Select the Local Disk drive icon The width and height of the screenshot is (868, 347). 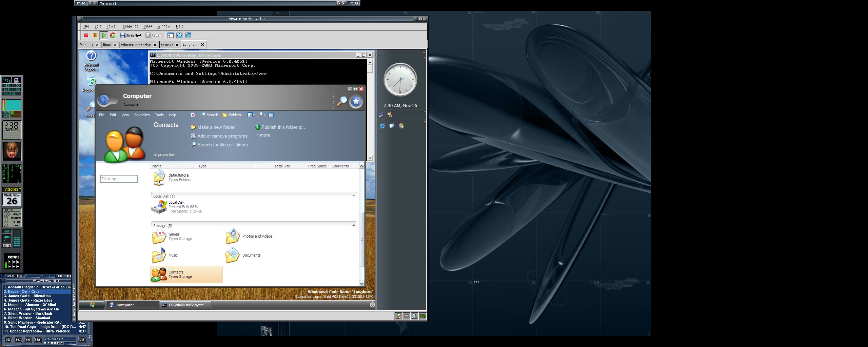point(159,207)
